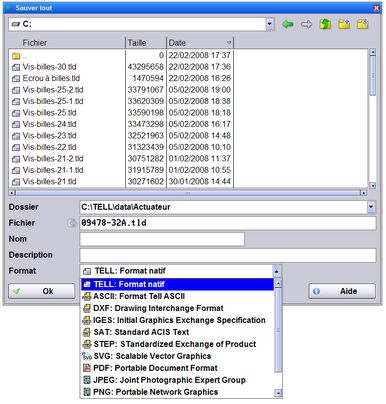Click the date 22/02/2008 17:37
The width and height of the screenshot is (386, 404).
pyautogui.click(x=200, y=55)
